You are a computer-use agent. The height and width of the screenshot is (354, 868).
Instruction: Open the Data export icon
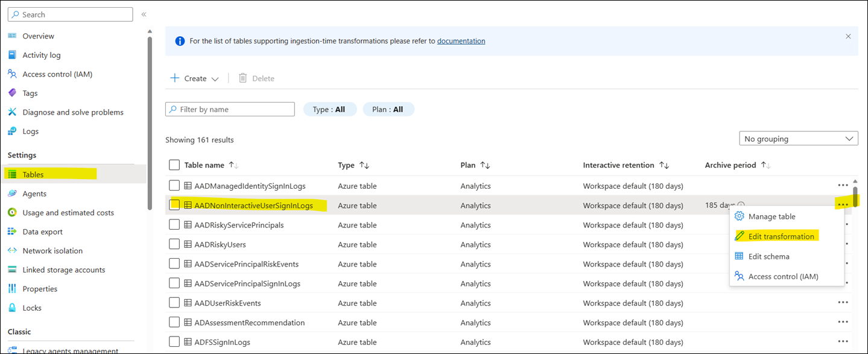coord(12,232)
